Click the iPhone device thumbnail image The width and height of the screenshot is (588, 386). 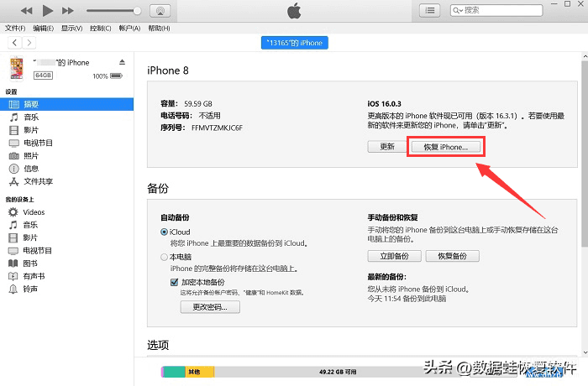pyautogui.click(x=17, y=69)
